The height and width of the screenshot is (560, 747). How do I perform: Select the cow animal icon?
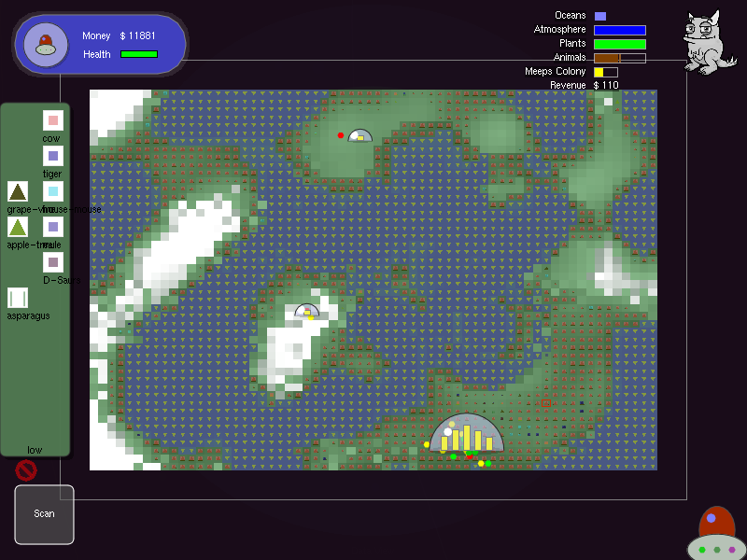click(x=53, y=120)
